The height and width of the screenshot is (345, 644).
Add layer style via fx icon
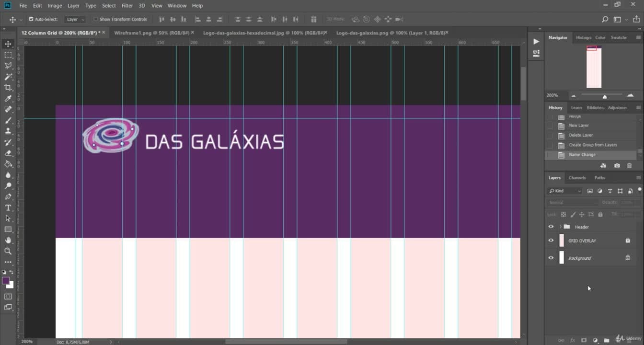pyautogui.click(x=572, y=340)
